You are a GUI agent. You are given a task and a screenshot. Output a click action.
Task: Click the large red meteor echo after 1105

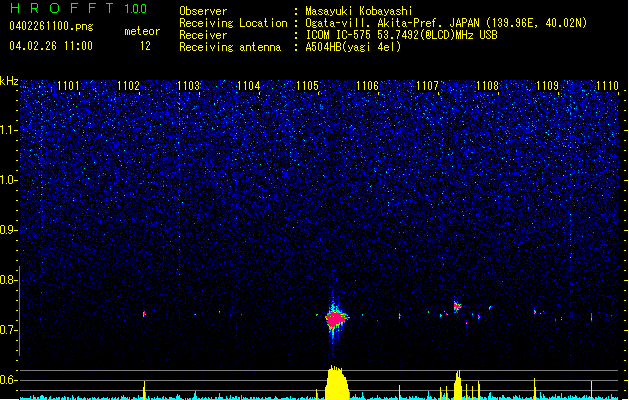tap(336, 319)
